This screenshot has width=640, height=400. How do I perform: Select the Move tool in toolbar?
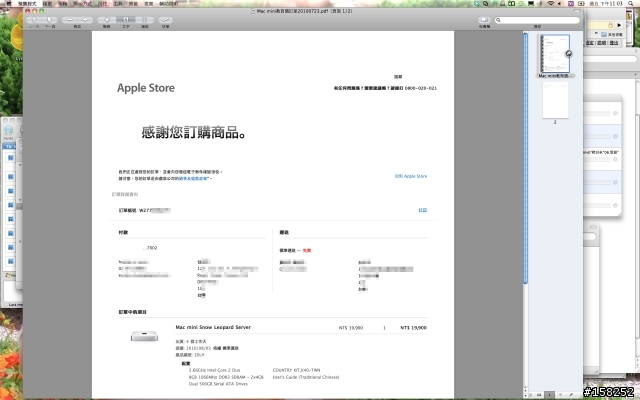coord(107,20)
